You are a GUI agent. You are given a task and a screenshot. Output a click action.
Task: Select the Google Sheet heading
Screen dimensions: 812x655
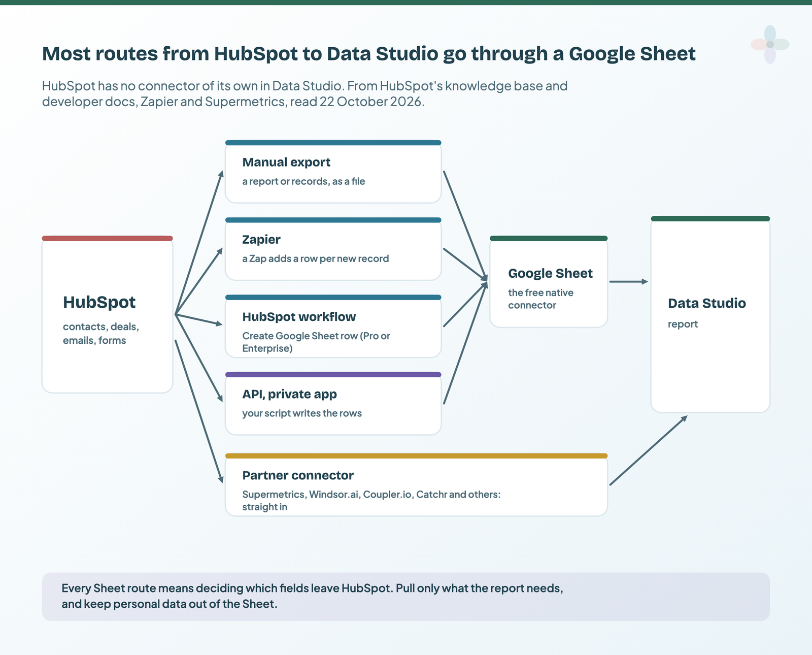[x=550, y=273]
